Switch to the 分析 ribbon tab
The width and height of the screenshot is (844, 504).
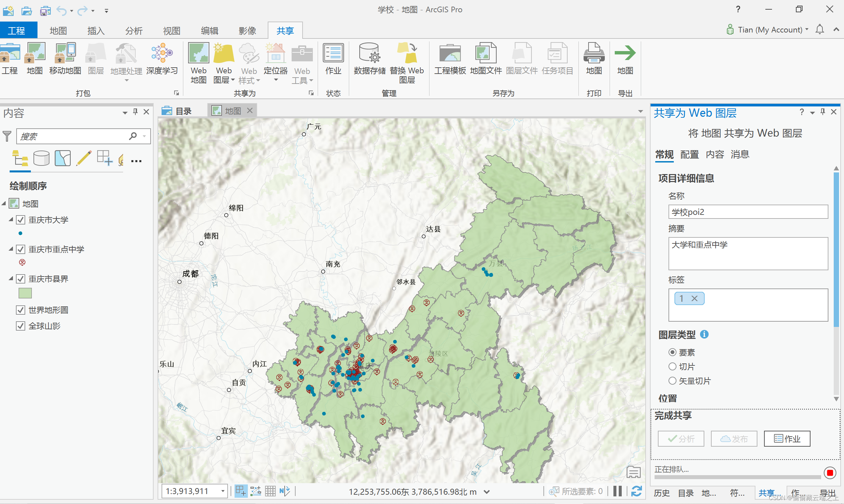pos(133,31)
